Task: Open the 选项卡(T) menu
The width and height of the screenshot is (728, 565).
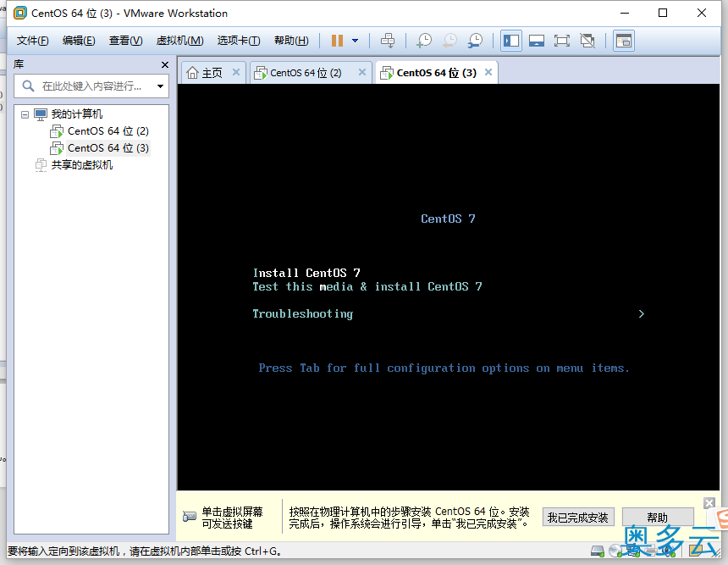Action: pos(239,41)
